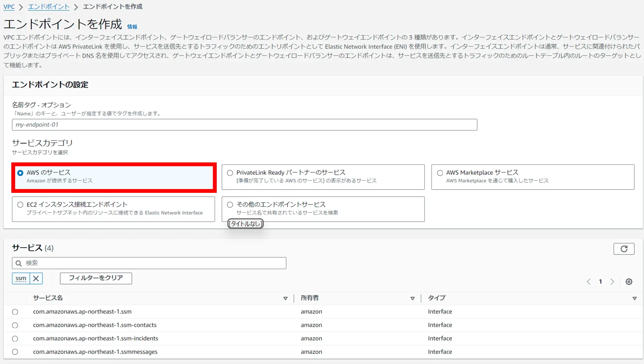The width and height of the screenshot is (644, 364).
Task: Go to previous page of services
Action: tap(589, 281)
